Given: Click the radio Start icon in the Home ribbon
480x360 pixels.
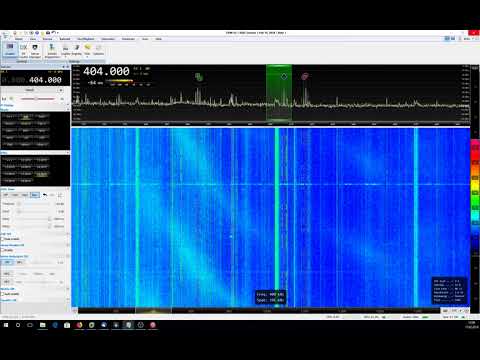Looking at the screenshot, I should pyautogui.click(x=10, y=49).
